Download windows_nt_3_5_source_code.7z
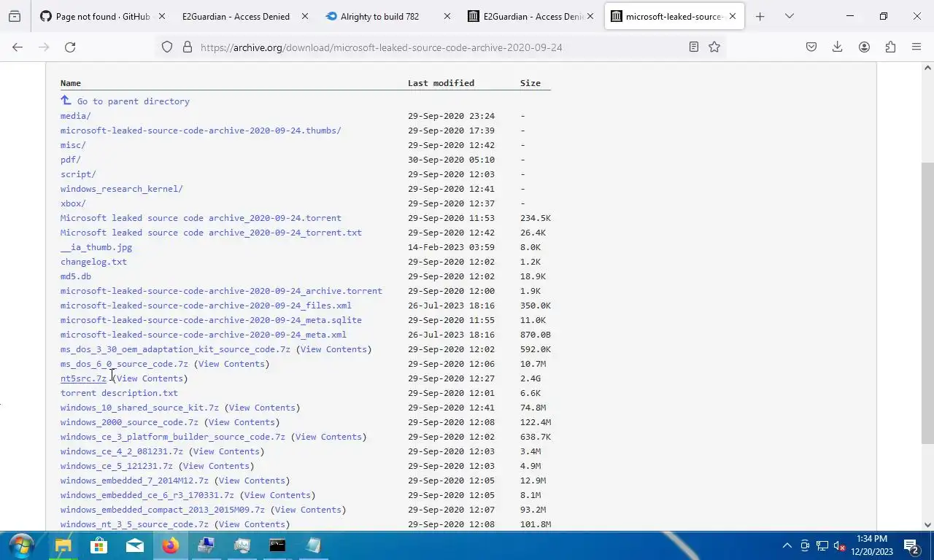The width and height of the screenshot is (934, 560). coord(134,524)
